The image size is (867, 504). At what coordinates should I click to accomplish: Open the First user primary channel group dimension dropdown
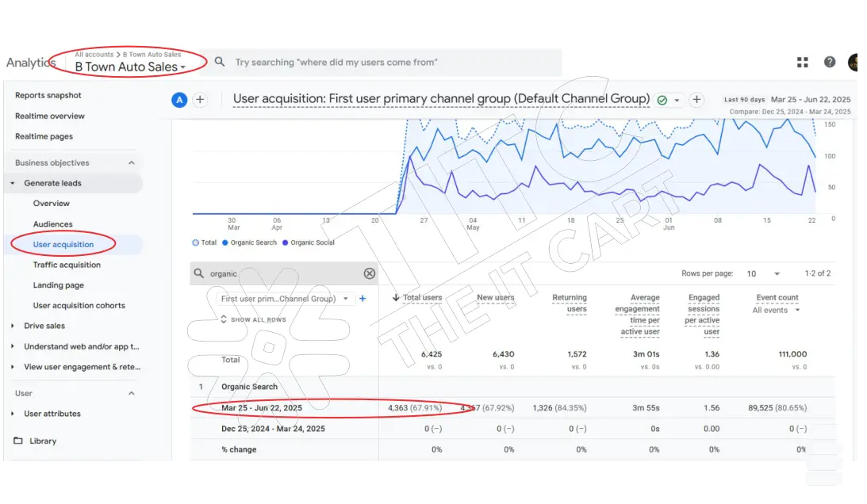(284, 299)
